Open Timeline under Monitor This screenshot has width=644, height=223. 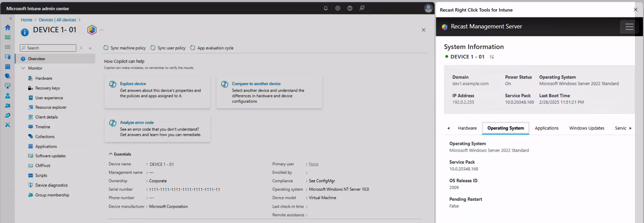pos(43,127)
